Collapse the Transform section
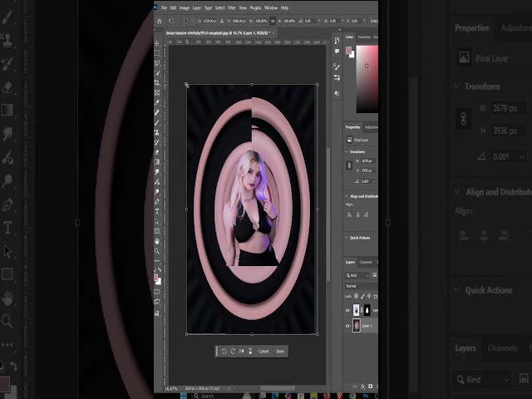 (347, 151)
